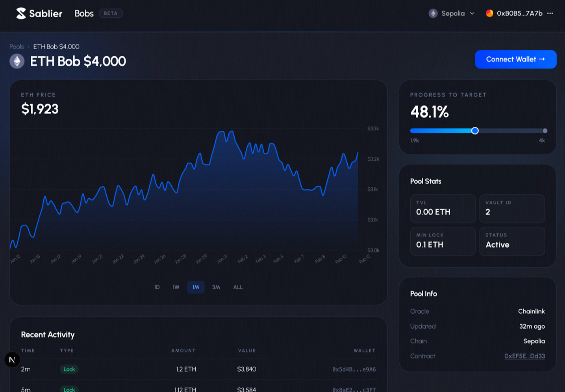The width and height of the screenshot is (565, 392).
Task: Select the 1M chart tab
Action: click(x=196, y=287)
